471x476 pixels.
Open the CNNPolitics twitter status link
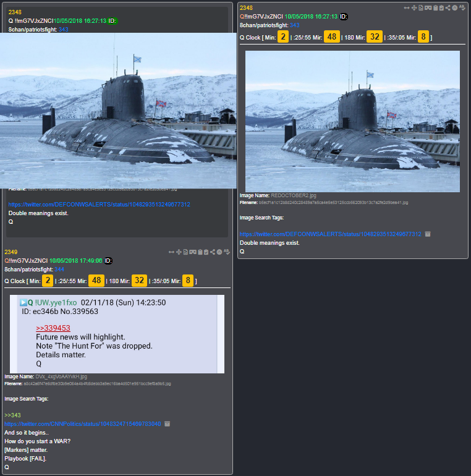(x=83, y=424)
